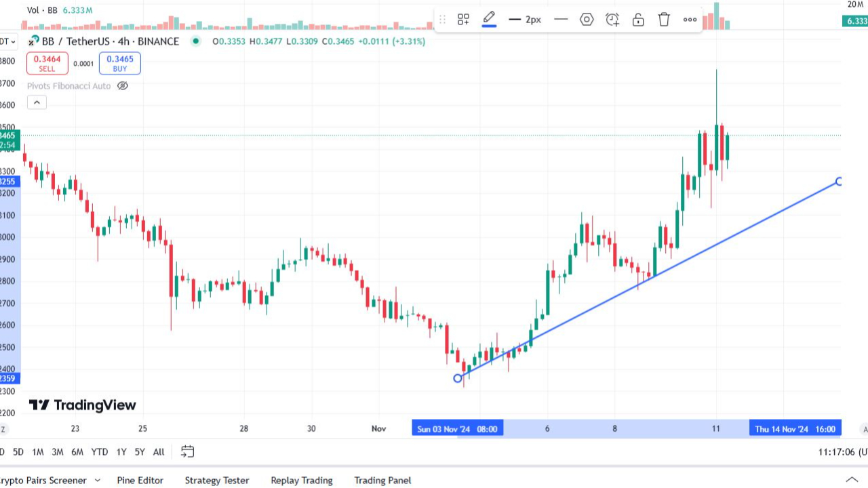Screen dimensions: 868x488
Task: Open the Pine Editor panel
Action: pyautogui.click(x=140, y=480)
